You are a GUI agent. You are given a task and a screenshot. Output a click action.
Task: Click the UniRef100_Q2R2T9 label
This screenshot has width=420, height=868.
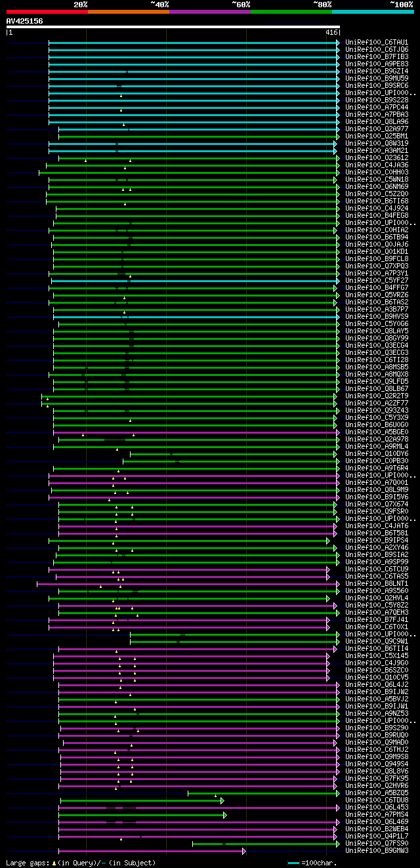[x=377, y=396]
